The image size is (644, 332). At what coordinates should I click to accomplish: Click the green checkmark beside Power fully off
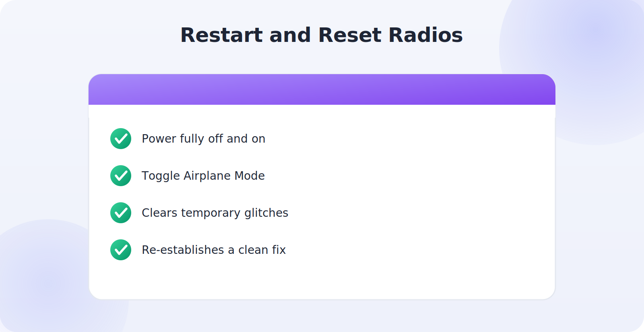(121, 139)
